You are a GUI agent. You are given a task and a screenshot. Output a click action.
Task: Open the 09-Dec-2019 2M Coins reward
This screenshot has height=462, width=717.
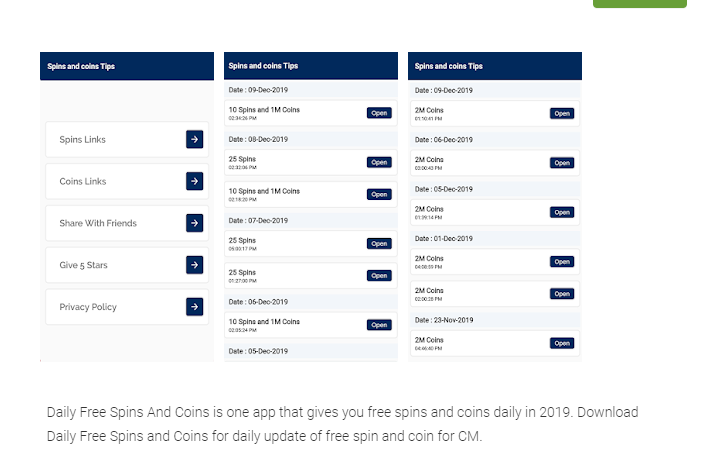(562, 113)
